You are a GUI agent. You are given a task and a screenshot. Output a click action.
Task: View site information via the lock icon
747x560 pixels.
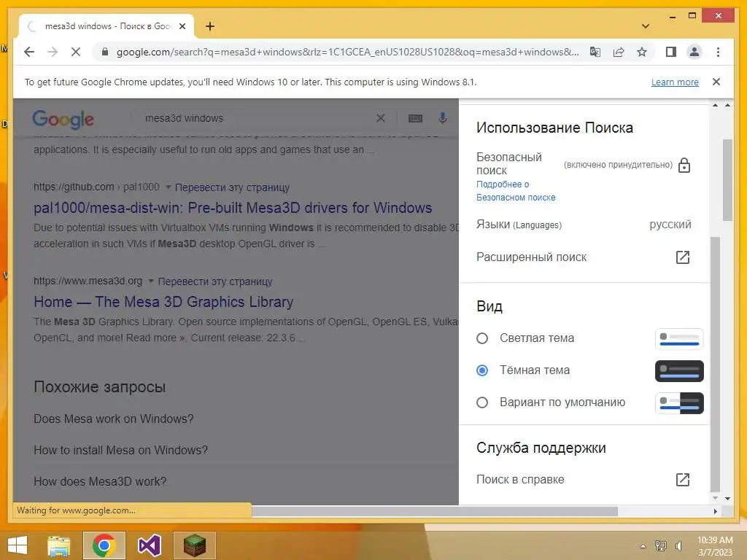click(x=105, y=52)
